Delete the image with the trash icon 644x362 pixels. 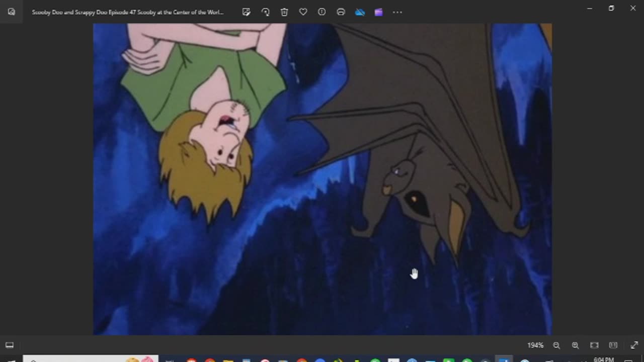[284, 12]
